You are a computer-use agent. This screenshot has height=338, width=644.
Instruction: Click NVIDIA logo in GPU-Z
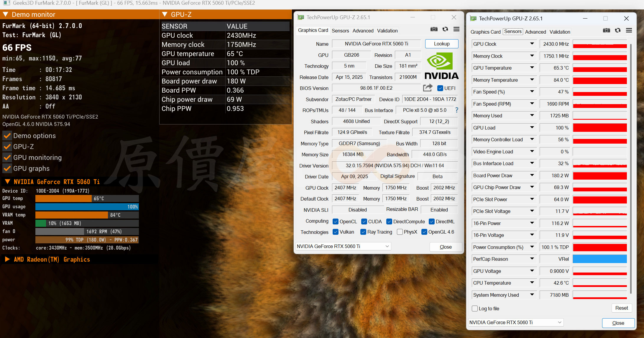click(x=441, y=65)
